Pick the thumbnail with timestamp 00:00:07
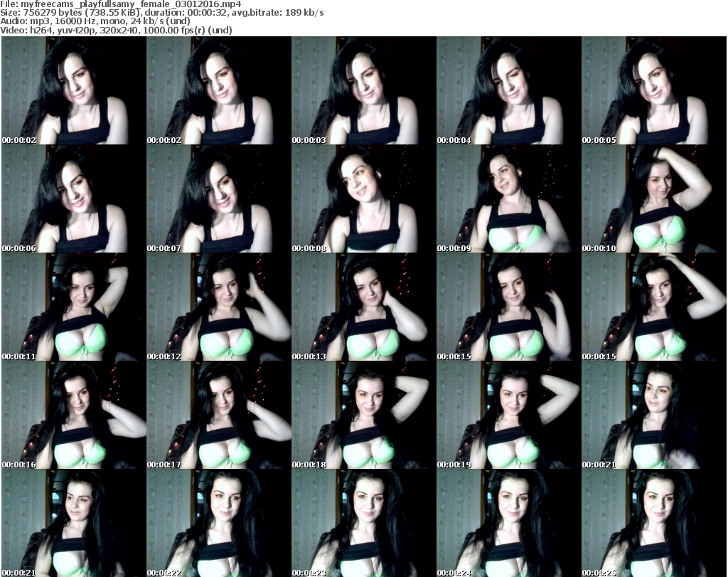 (219, 198)
